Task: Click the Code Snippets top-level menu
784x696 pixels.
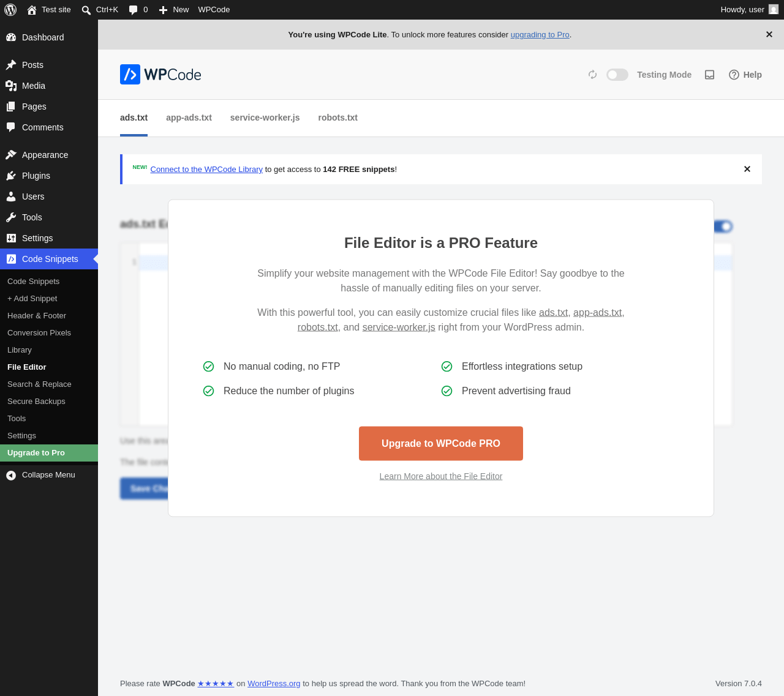Action: tap(49, 259)
